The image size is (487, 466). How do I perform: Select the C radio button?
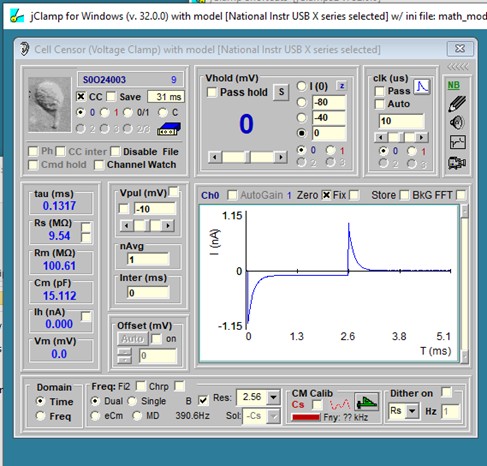pyautogui.click(x=163, y=112)
